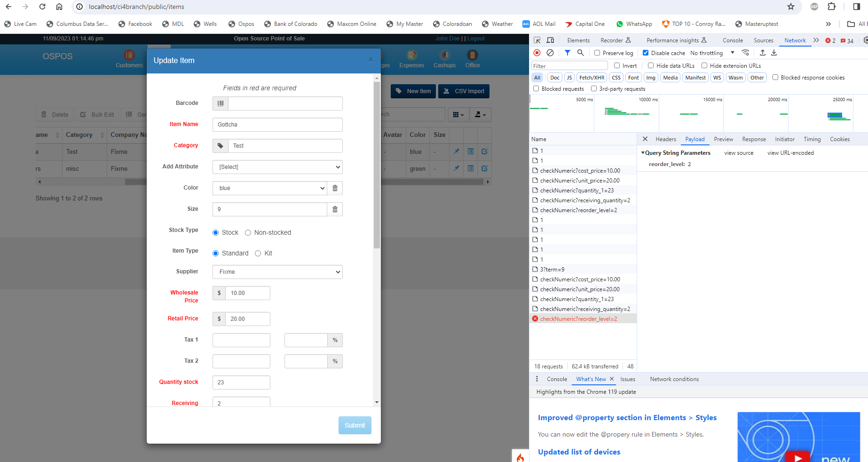Edit the second item row
Viewport: 868px width, 462px height.
point(484,168)
